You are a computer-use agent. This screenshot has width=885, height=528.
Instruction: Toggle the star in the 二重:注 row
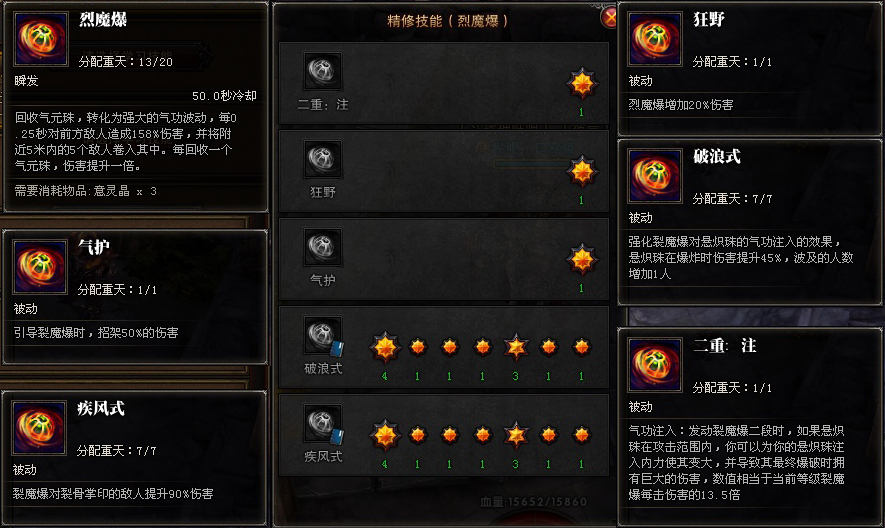582,84
